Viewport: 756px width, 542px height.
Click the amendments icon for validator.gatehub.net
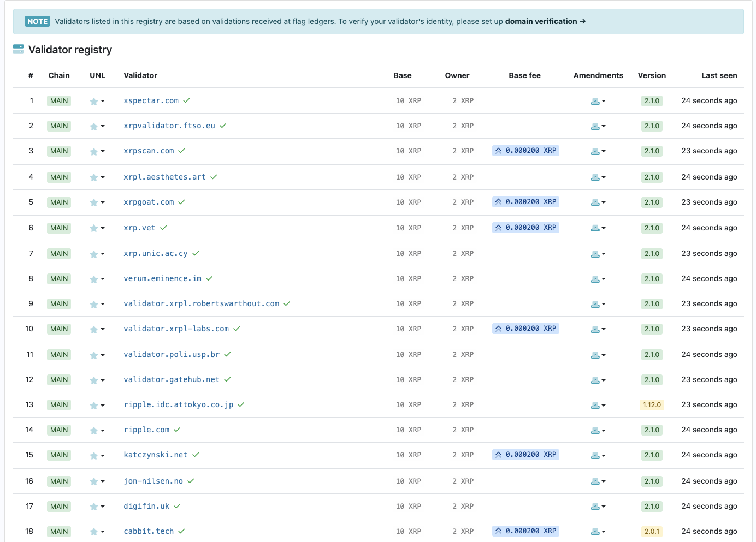tap(595, 380)
